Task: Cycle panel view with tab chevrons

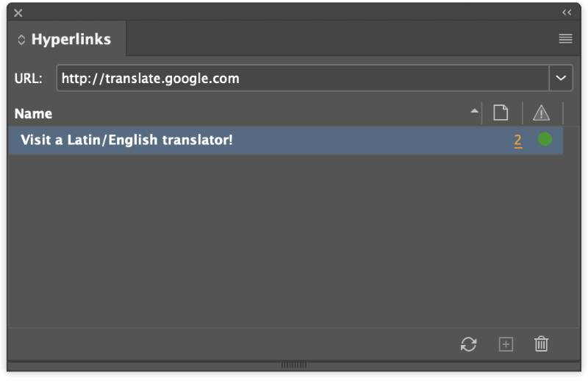Action: click(21, 40)
